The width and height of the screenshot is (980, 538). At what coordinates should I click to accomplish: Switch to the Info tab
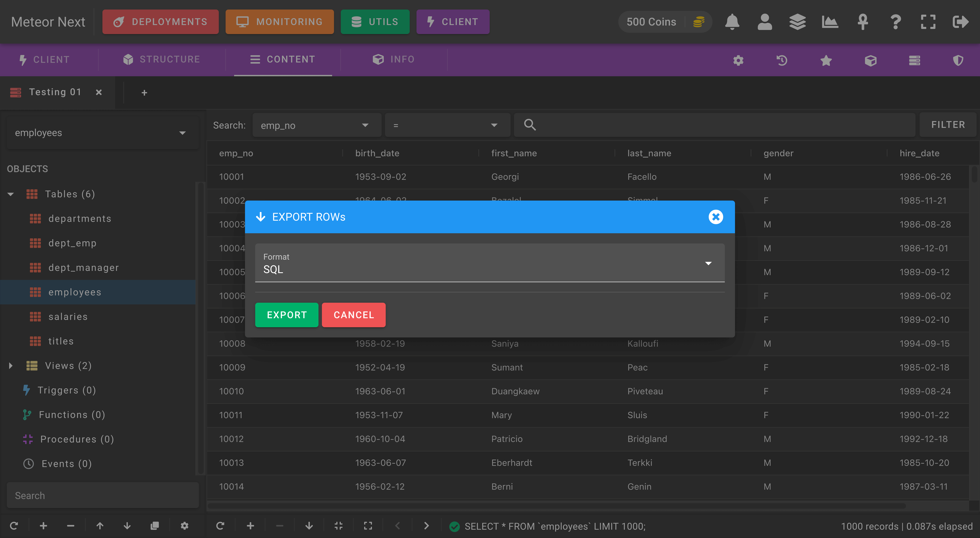coord(394,59)
